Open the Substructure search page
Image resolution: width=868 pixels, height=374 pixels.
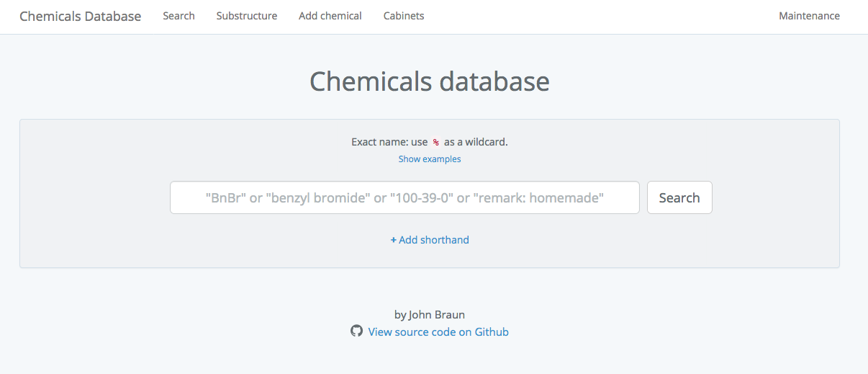(x=246, y=16)
